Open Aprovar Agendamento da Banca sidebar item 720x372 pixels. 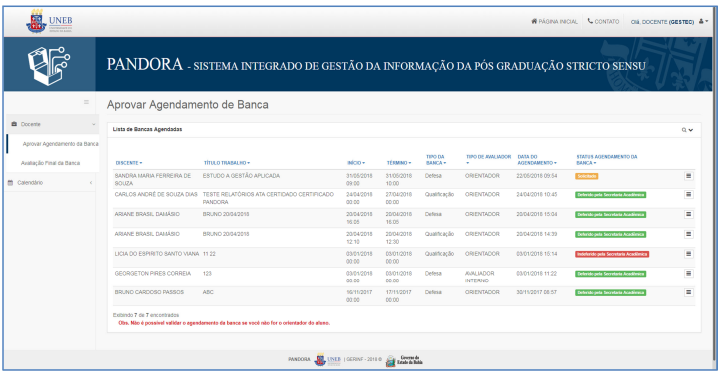(60, 144)
